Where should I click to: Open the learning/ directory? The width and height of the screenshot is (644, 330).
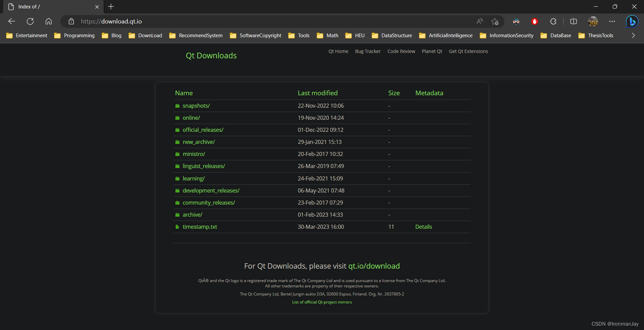[x=194, y=178]
